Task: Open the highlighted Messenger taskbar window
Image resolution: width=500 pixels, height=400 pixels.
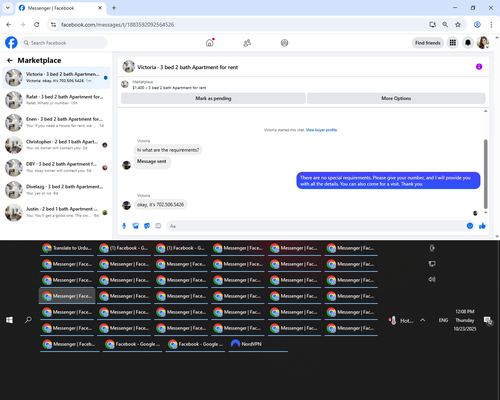Action: [x=67, y=296]
